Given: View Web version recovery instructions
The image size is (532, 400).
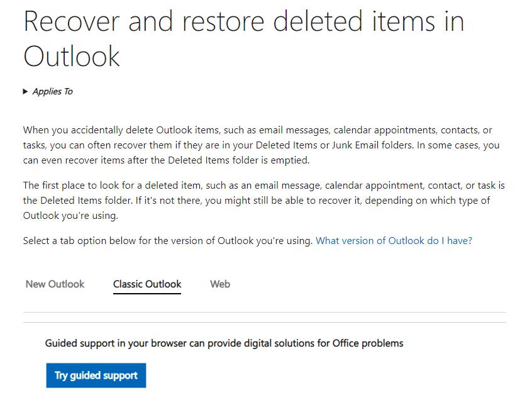Looking at the screenshot, I should pyautogui.click(x=219, y=284).
